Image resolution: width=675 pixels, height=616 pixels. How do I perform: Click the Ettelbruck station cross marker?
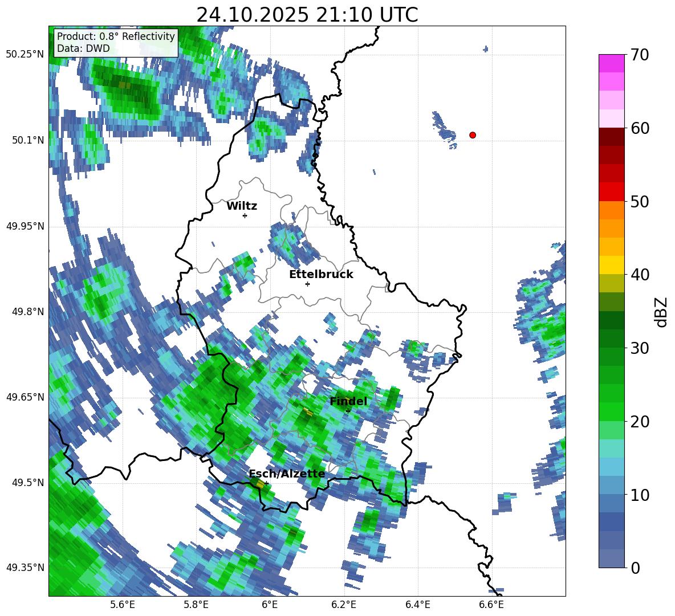coord(307,284)
